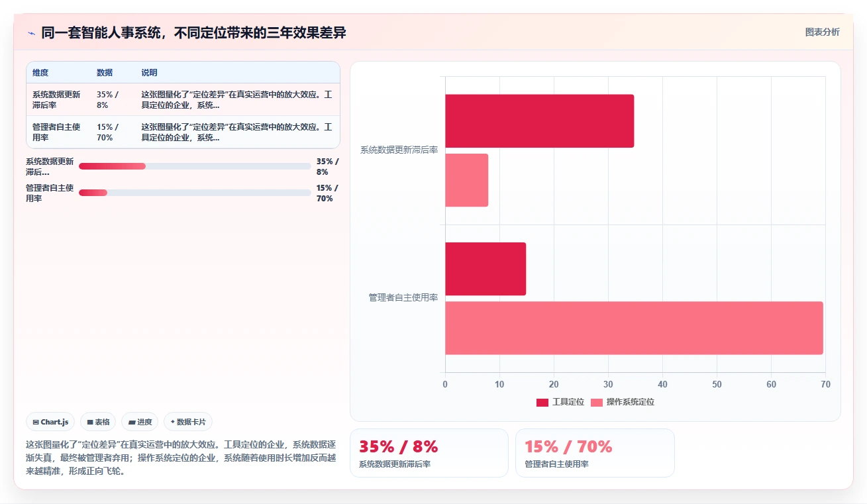Click the summary paragraph starting 这张图量化了 under the chips
Screen dimensions: 867x504
[x=181, y=458]
